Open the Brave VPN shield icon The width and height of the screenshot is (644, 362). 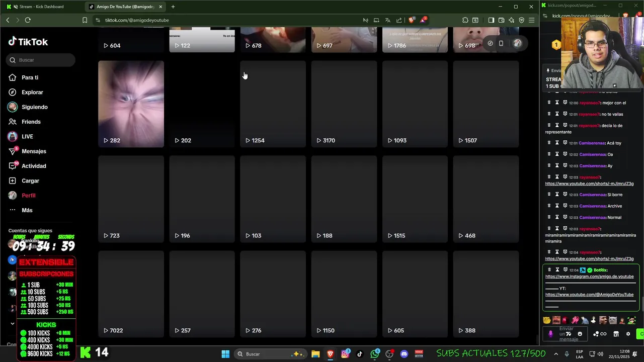(x=521, y=20)
